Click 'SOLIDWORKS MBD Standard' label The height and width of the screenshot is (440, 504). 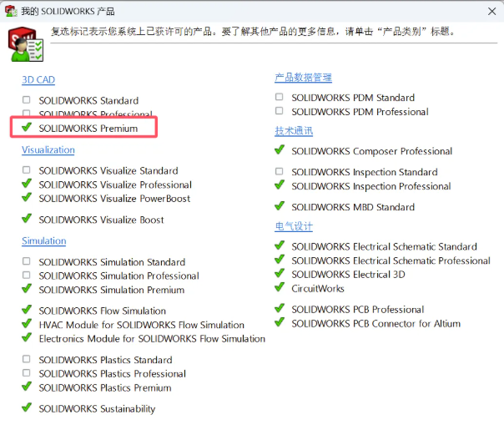coord(353,207)
